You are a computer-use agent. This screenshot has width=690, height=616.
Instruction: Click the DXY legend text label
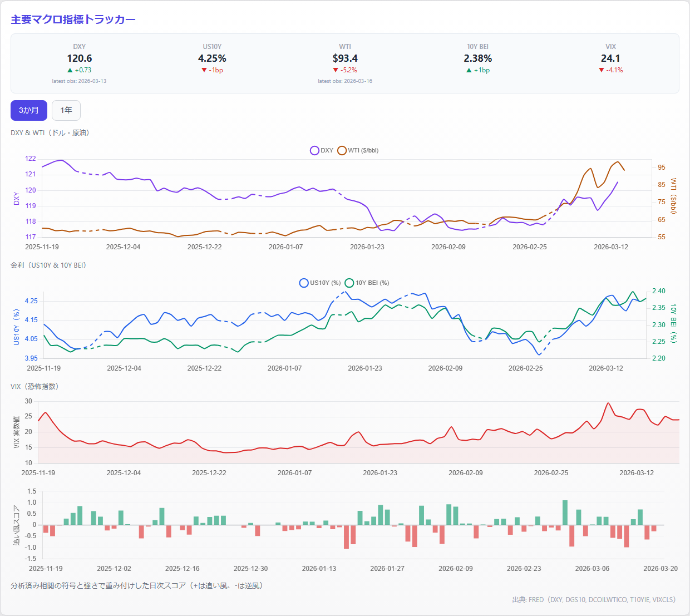click(327, 150)
